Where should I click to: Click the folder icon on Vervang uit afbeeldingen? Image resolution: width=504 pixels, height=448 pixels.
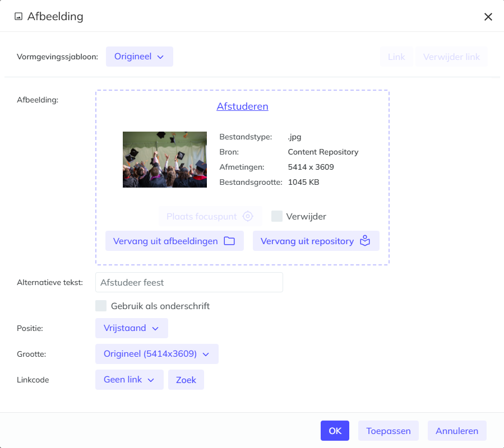point(229,241)
